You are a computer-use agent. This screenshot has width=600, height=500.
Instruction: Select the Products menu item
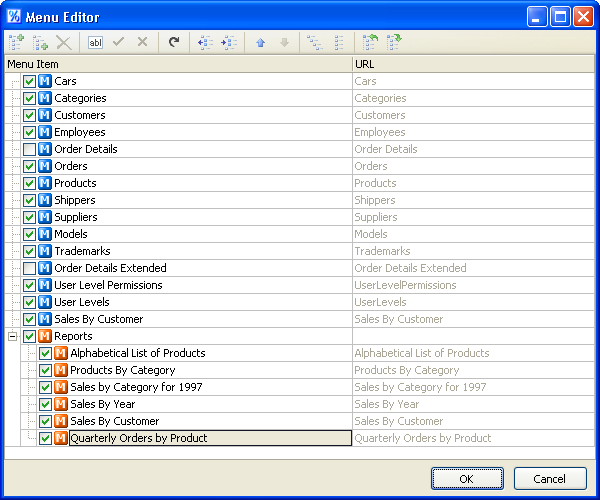[75, 183]
